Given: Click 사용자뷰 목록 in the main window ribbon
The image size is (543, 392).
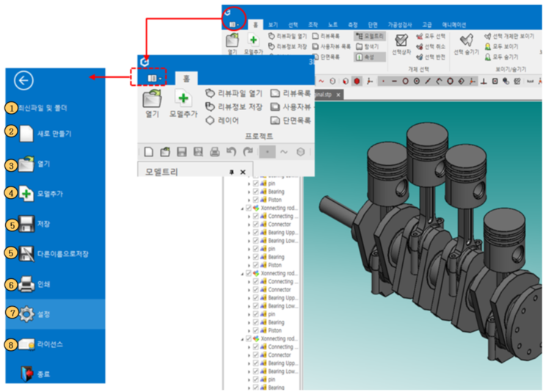Looking at the screenshot, I should tap(332, 46).
